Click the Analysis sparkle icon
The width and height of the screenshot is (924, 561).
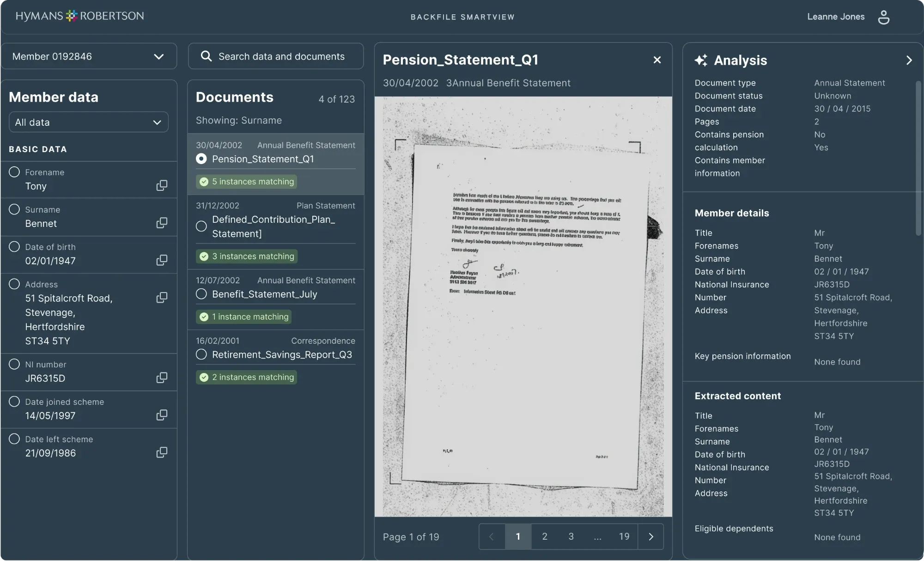tap(701, 60)
